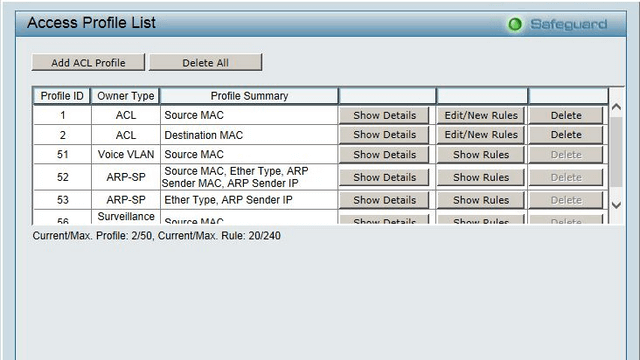
Task: Click the Add ACL Profile button
Action: (x=88, y=62)
